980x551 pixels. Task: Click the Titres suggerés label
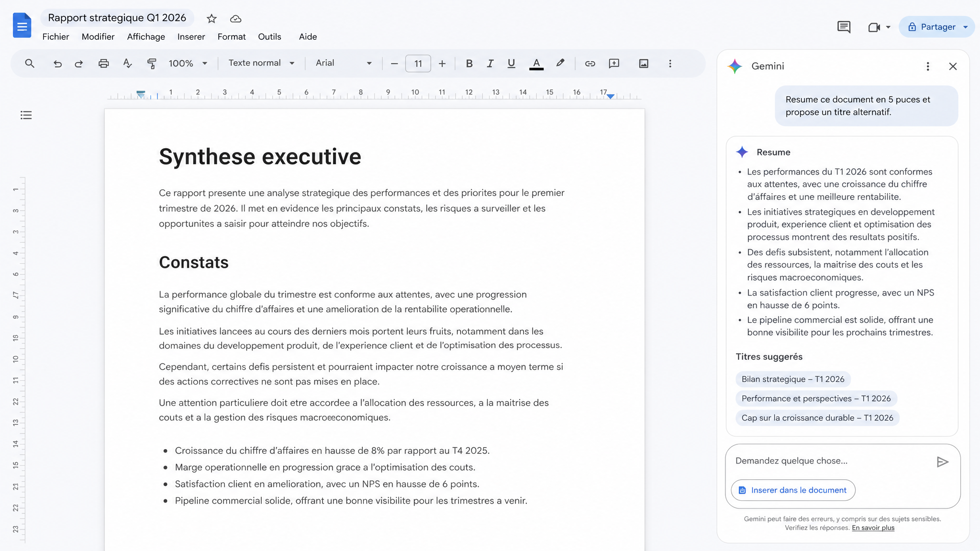[x=769, y=357]
